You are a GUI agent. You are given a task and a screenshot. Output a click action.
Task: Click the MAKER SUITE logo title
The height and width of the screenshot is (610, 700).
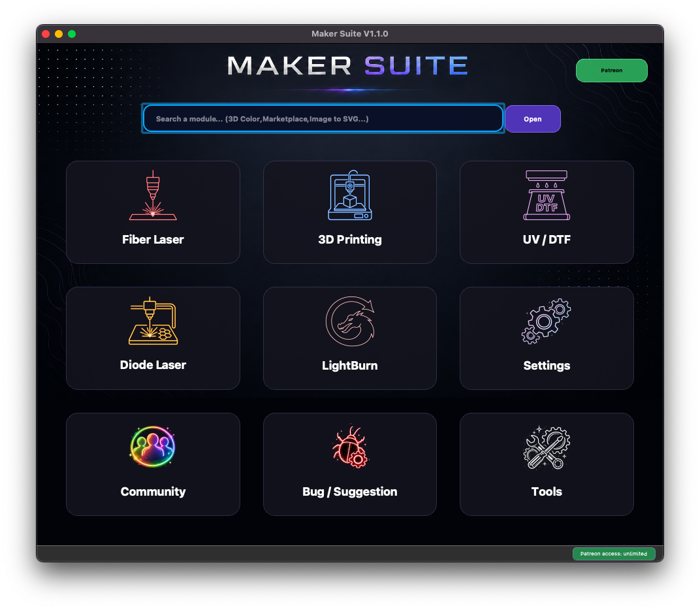[x=348, y=66]
